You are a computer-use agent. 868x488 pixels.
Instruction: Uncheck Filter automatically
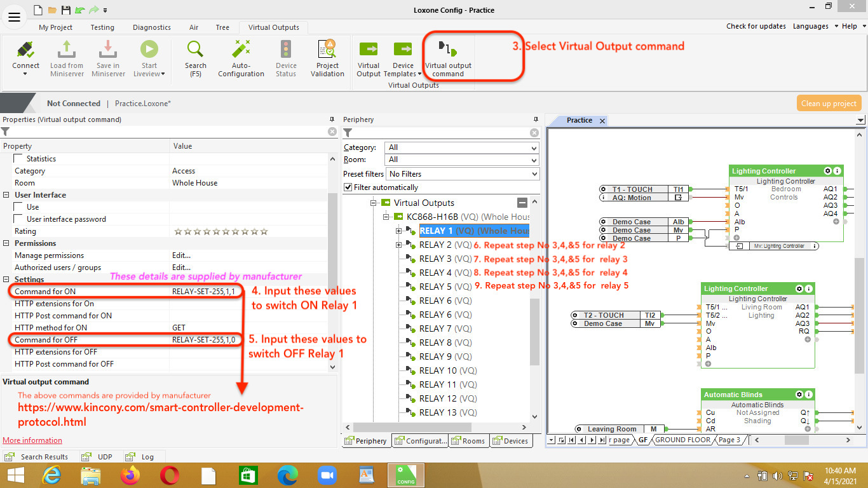pyautogui.click(x=348, y=187)
